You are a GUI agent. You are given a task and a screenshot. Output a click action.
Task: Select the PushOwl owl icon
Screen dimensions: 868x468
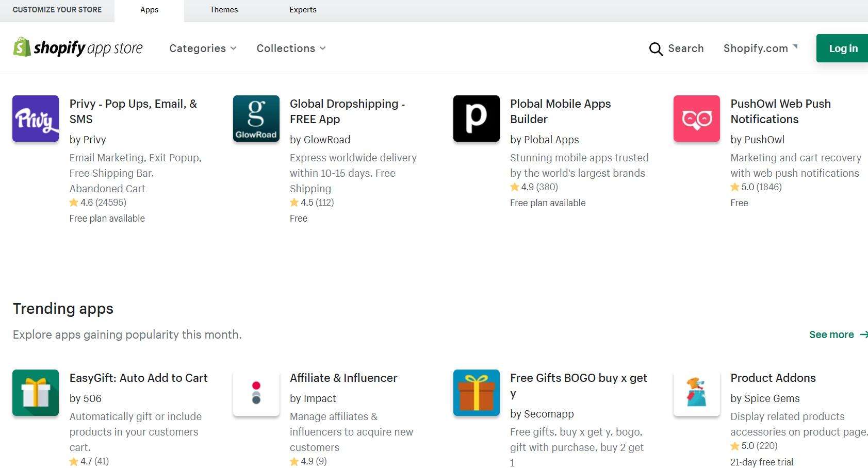point(696,119)
